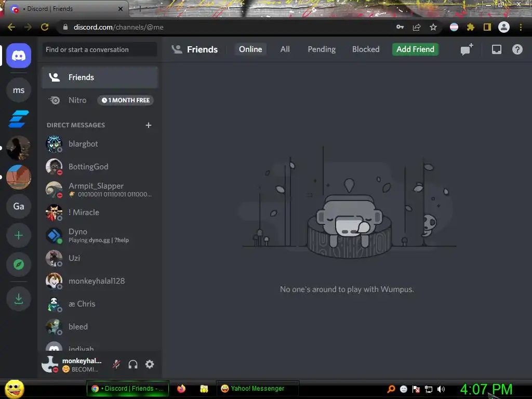
Task: Click the 'Discord | Friends' taskbar button
Action: tap(128, 389)
